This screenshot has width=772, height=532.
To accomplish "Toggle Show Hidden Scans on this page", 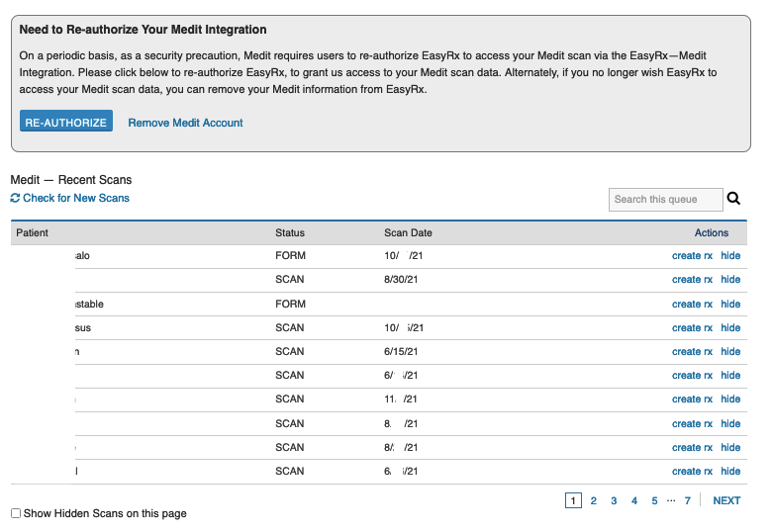I will (x=16, y=513).
